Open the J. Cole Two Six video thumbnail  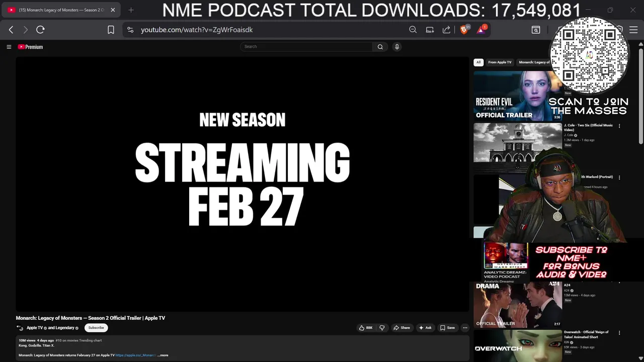tap(518, 147)
